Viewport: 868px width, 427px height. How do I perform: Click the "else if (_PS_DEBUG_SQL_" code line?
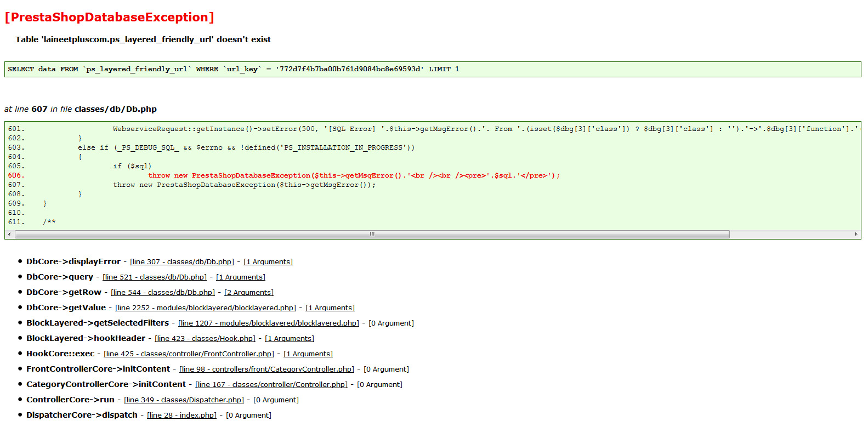[x=246, y=147]
